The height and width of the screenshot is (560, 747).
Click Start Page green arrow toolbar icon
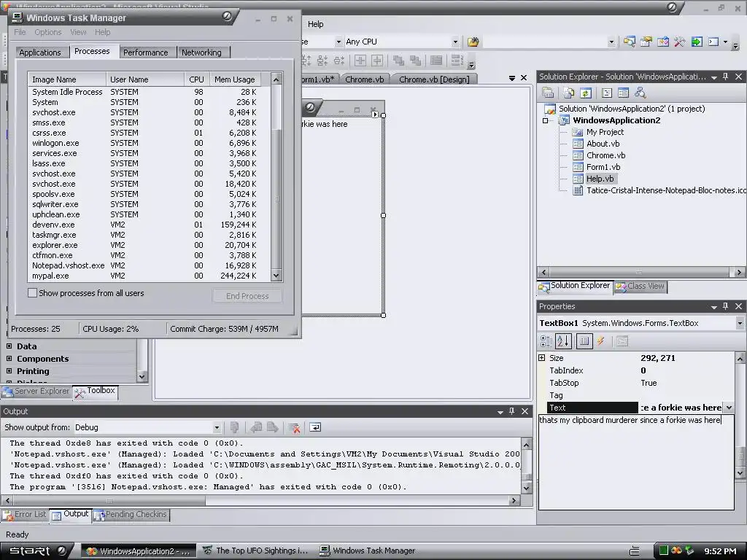[697, 42]
